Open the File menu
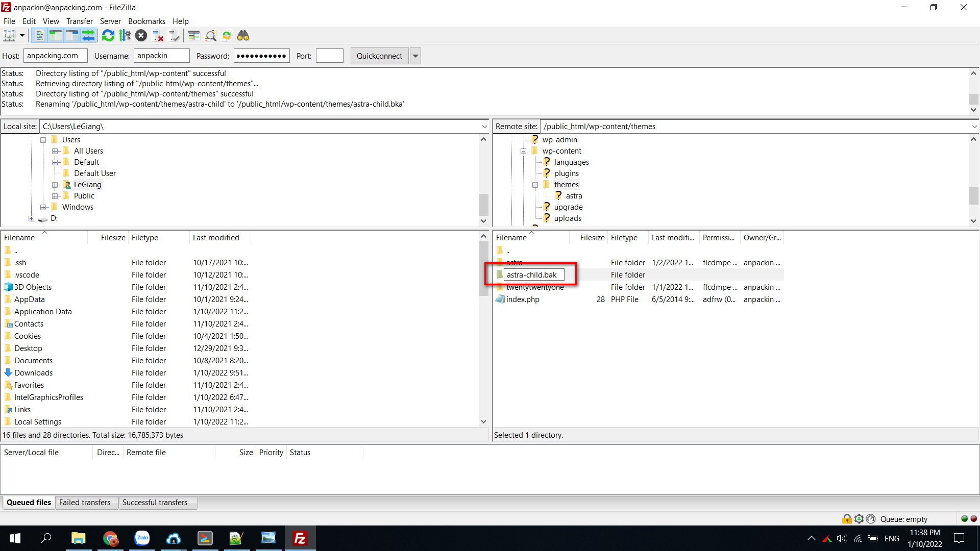The width and height of the screenshot is (980, 551). 9,21
